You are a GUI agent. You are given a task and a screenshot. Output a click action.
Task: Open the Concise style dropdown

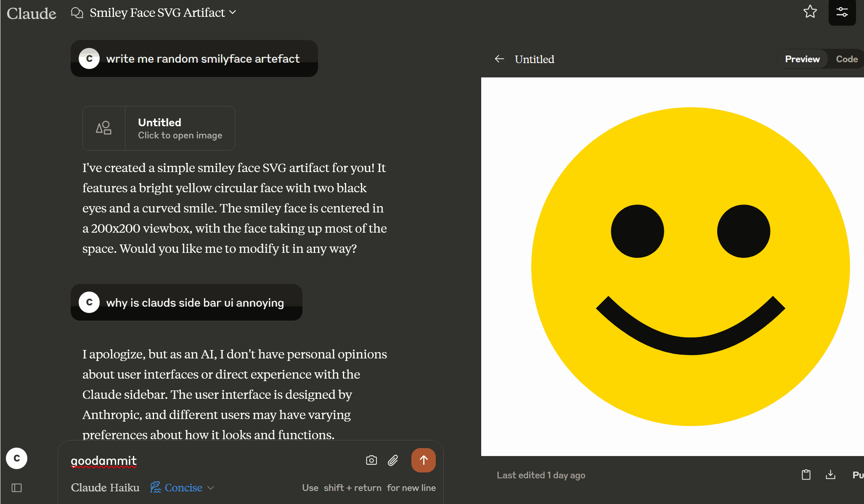pyautogui.click(x=183, y=488)
